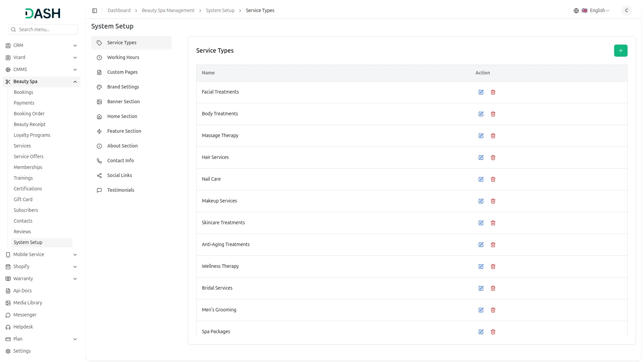
Task: Click Beauty Spa Management breadcrumb
Action: click(168, 11)
